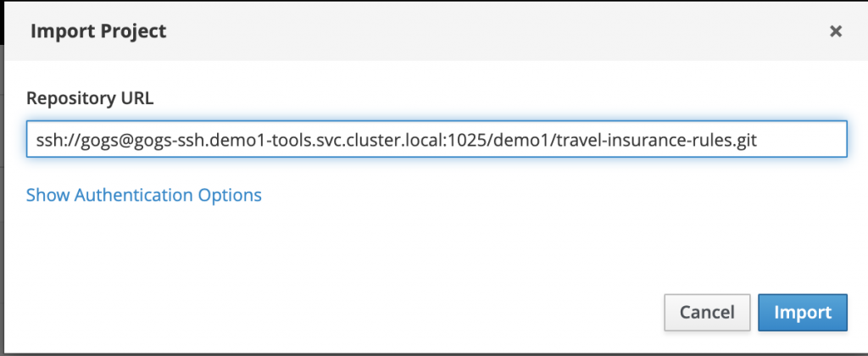Viewport: 868px width, 356px height.
Task: Abort the project import via Cancel
Action: coord(707,312)
